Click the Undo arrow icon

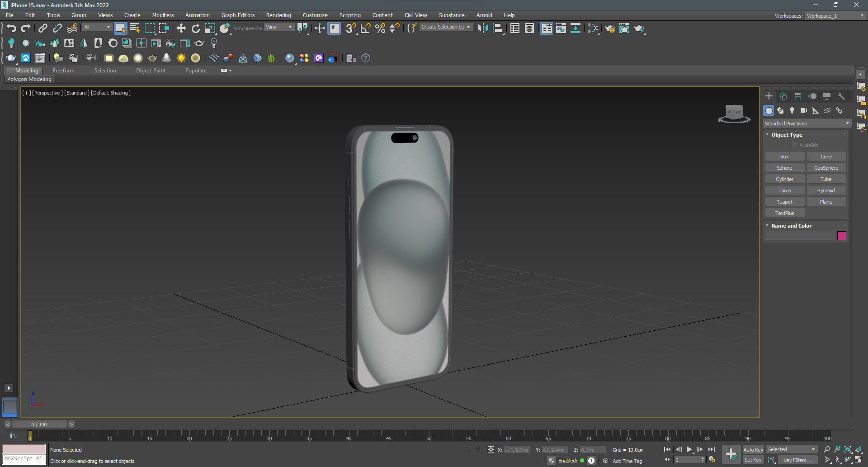click(x=11, y=29)
